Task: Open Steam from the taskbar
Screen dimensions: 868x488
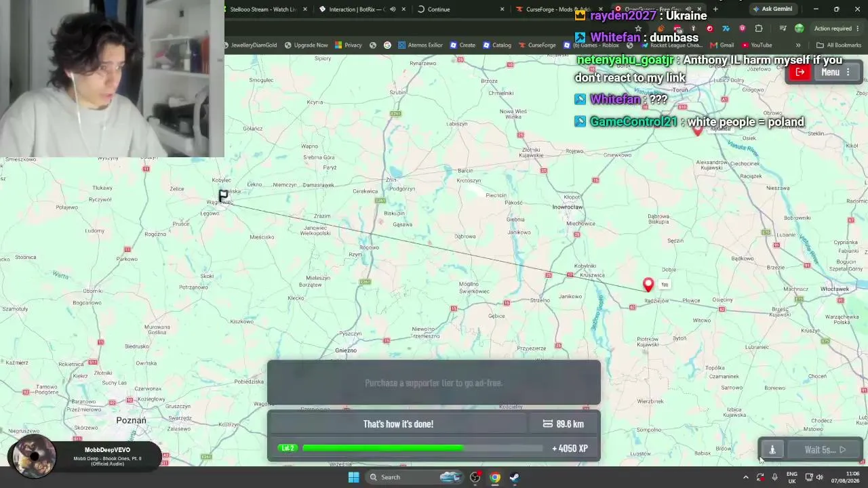Action: [x=515, y=477]
